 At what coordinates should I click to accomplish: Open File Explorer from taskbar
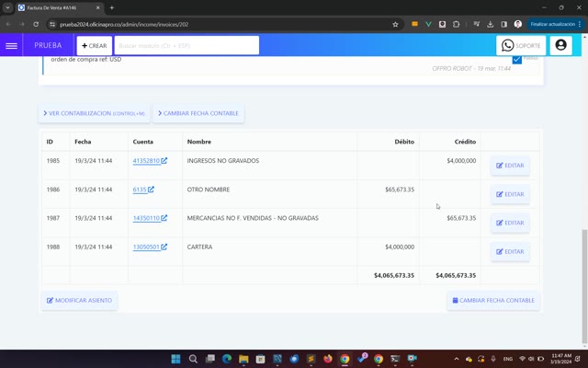243,359
